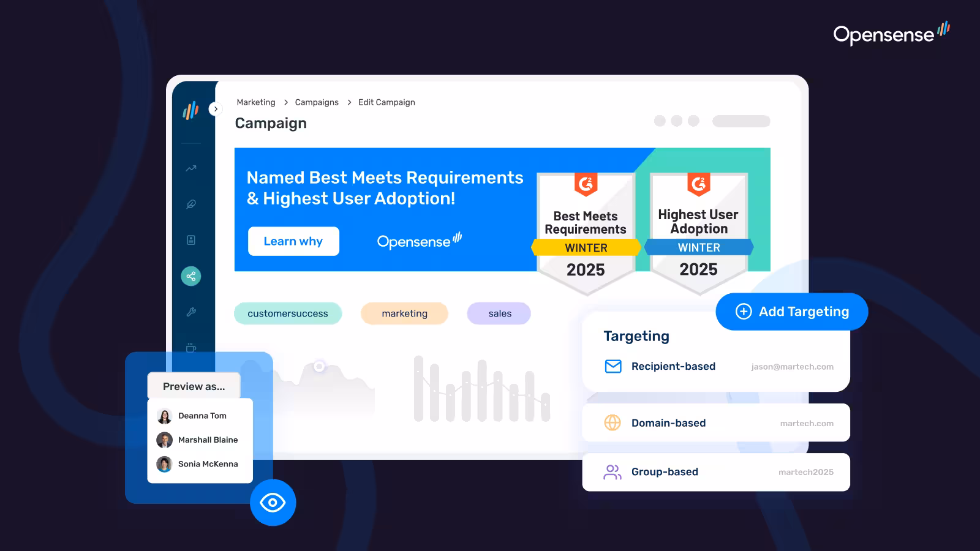This screenshot has width=980, height=551.
Task: Click jason@martech.com value
Action: [793, 367]
